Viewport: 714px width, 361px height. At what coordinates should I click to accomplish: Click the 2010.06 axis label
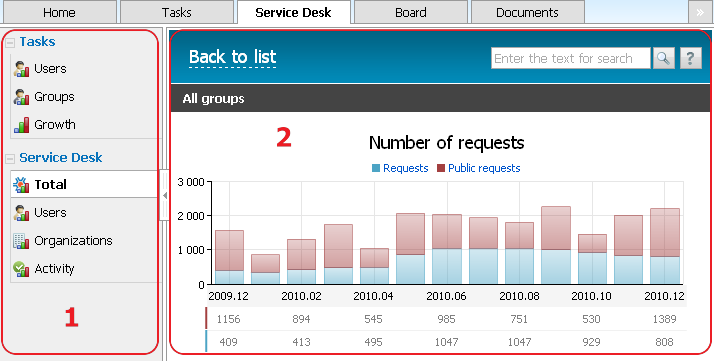(x=446, y=296)
